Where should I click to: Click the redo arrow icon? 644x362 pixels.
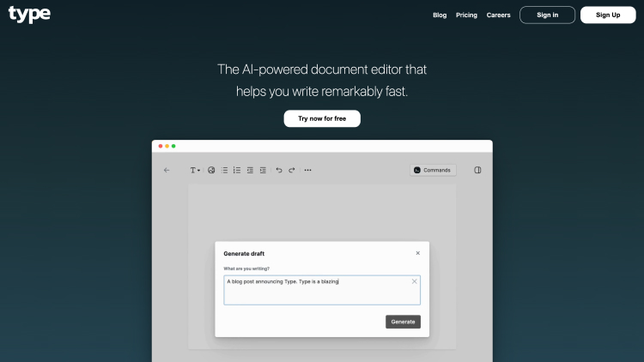292,170
